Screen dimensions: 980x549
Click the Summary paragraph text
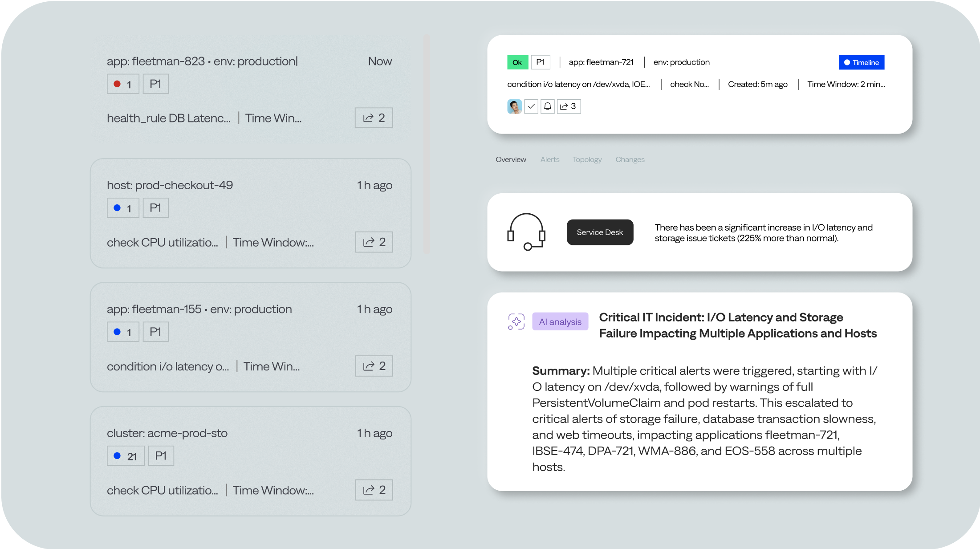tap(705, 419)
